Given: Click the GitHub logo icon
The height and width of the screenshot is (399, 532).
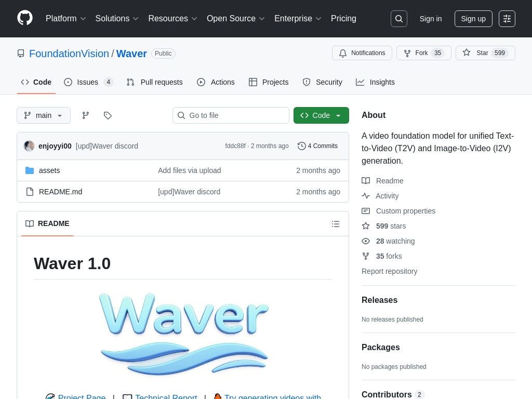Looking at the screenshot, I should click(x=25, y=18).
